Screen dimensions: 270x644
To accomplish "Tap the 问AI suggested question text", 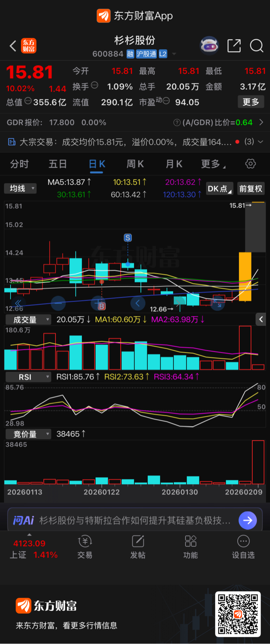I will tap(135, 520).
